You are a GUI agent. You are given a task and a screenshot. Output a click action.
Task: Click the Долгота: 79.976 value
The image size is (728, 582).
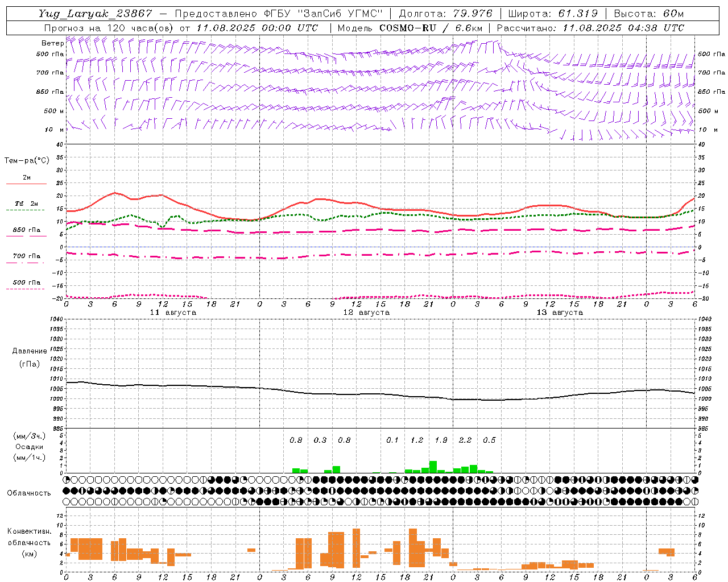pos(445,14)
